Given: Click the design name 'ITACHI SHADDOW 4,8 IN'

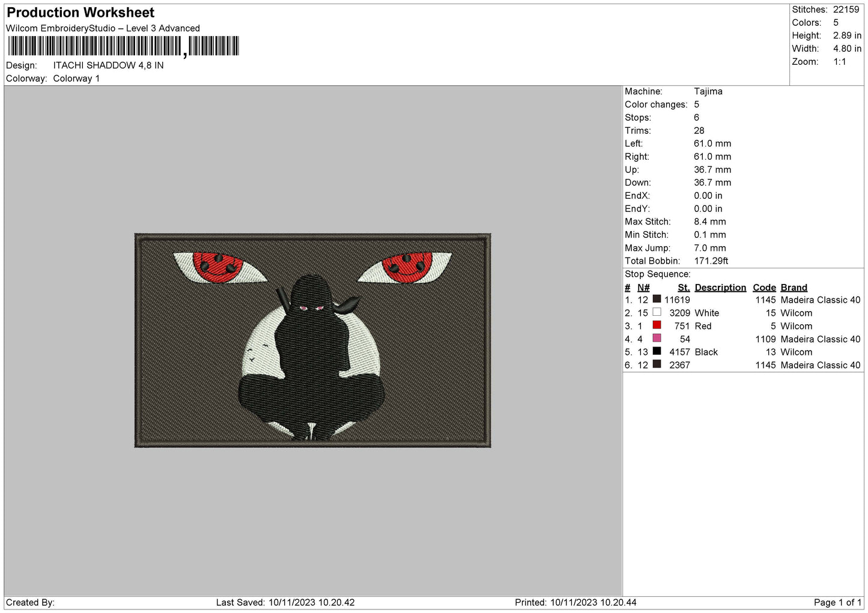Looking at the screenshot, I should (108, 65).
